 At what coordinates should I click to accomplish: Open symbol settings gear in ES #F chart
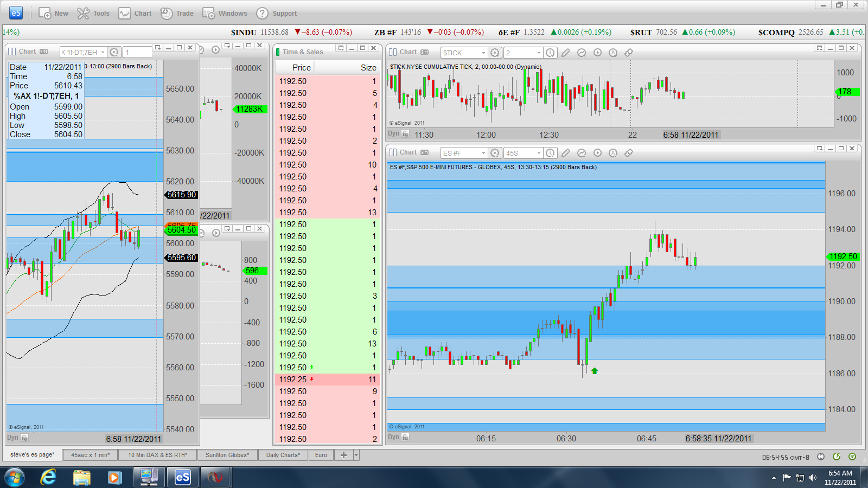pos(495,153)
